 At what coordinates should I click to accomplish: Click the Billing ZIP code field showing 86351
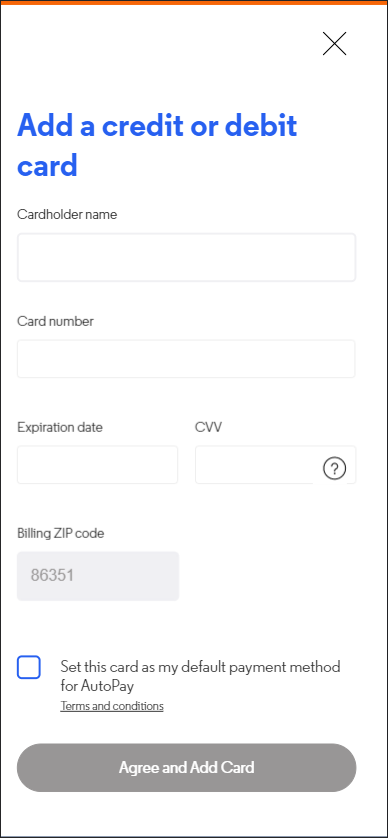[x=98, y=576]
